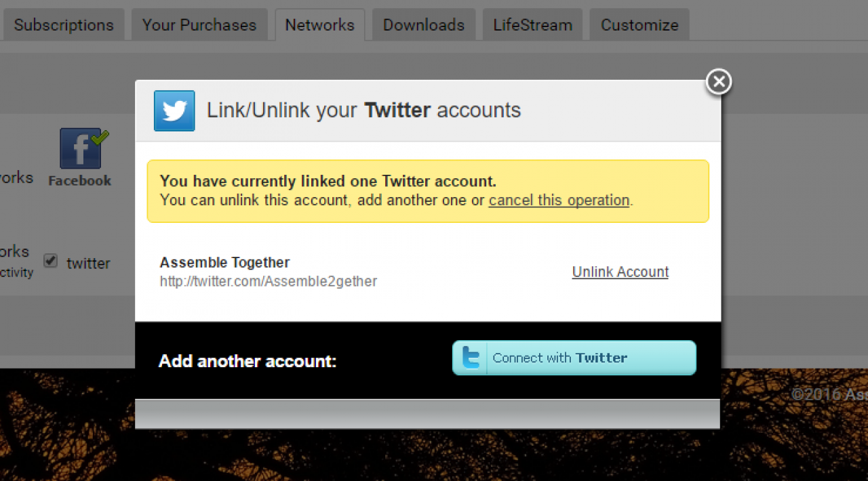Click the green checkmark on Facebook icon
This screenshot has height=481, width=868.
pos(100,138)
